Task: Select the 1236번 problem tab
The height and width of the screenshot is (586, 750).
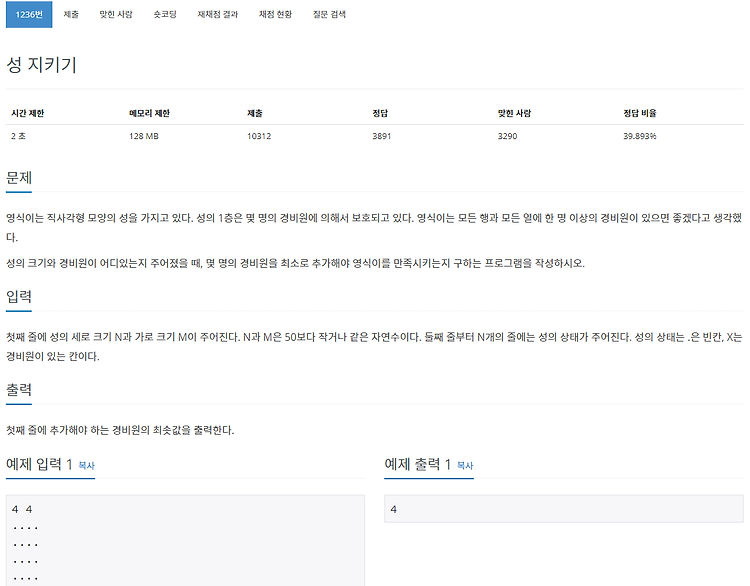Action: pyautogui.click(x=29, y=14)
